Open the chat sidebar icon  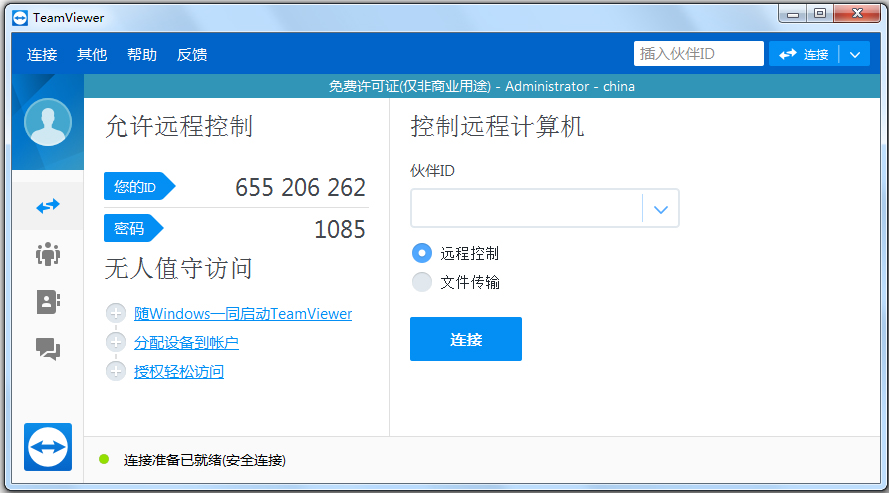point(48,349)
